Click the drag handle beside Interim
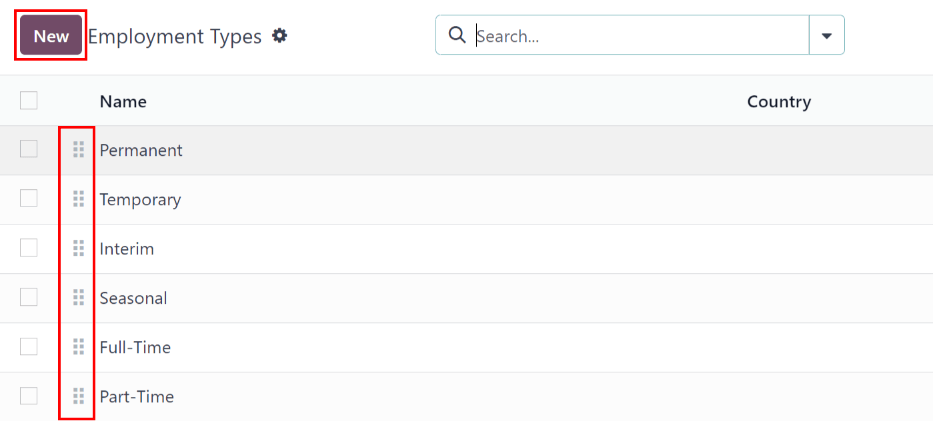Image resolution: width=933 pixels, height=421 pixels. [x=79, y=248]
